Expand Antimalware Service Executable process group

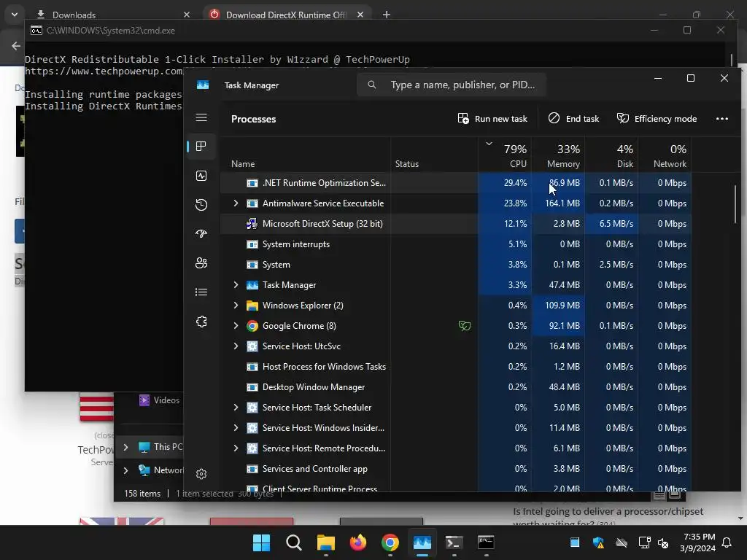pos(236,203)
